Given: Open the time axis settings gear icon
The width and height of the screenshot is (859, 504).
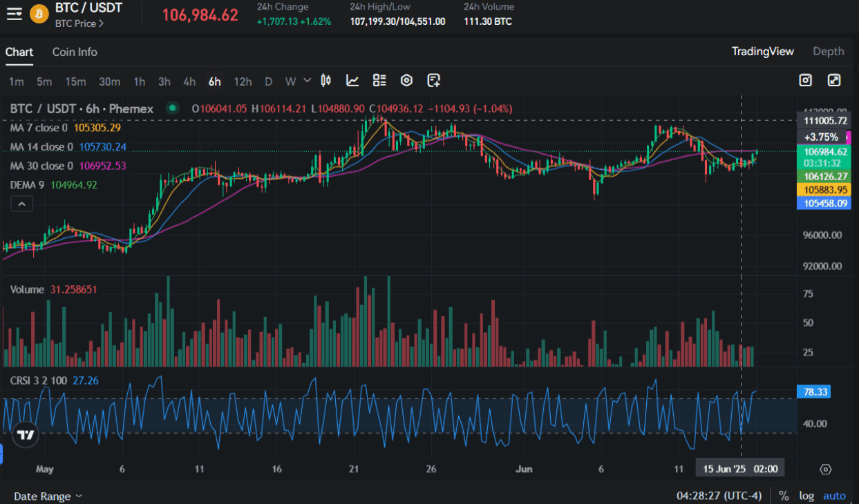Looking at the screenshot, I should 825,469.
